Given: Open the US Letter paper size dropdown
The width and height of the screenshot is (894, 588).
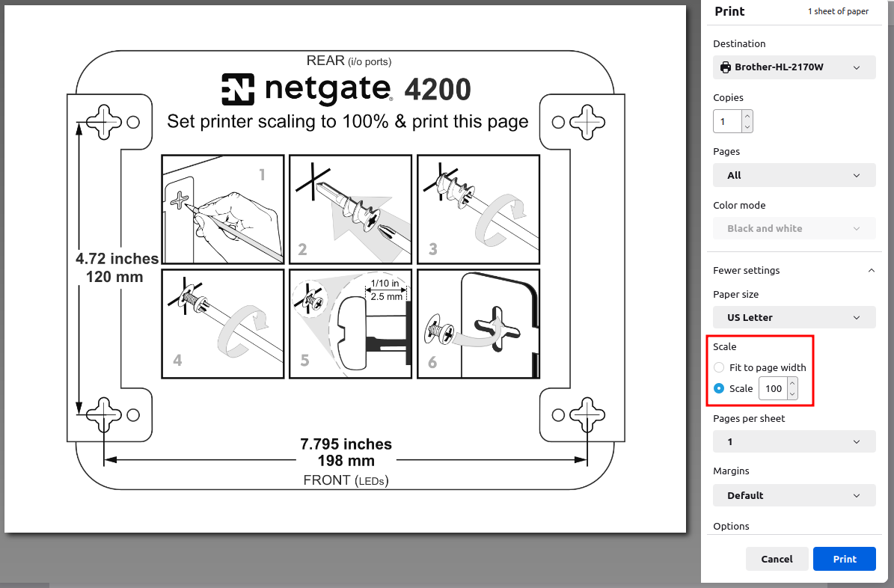Looking at the screenshot, I should click(x=794, y=317).
